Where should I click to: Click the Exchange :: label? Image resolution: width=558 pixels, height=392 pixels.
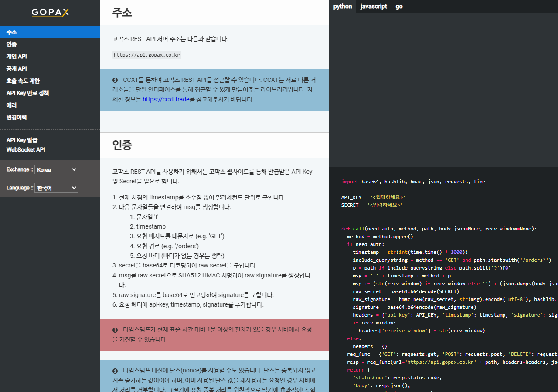point(20,169)
